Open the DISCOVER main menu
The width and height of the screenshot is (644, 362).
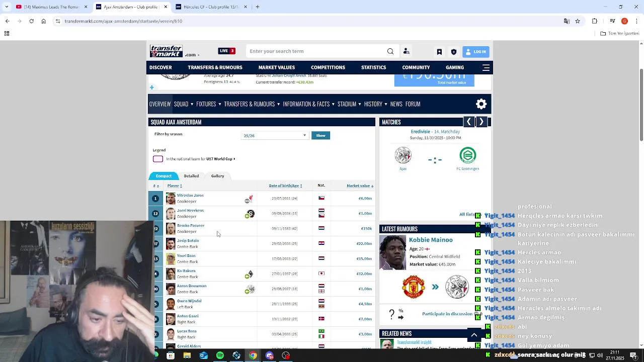(160, 67)
